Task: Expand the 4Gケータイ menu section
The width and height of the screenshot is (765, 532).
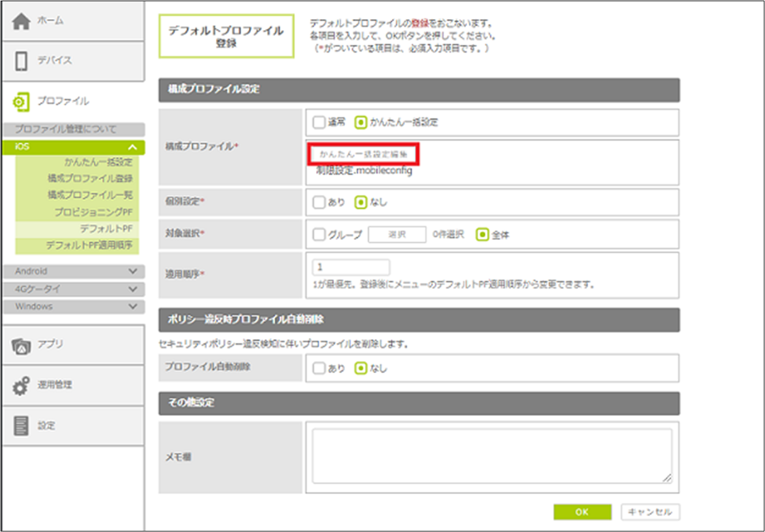Action: (x=133, y=289)
